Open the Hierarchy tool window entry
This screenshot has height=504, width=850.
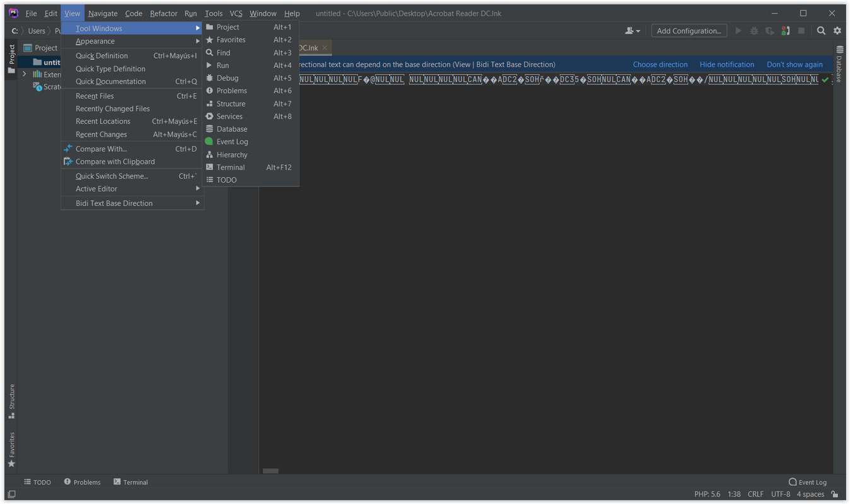(x=250, y=155)
